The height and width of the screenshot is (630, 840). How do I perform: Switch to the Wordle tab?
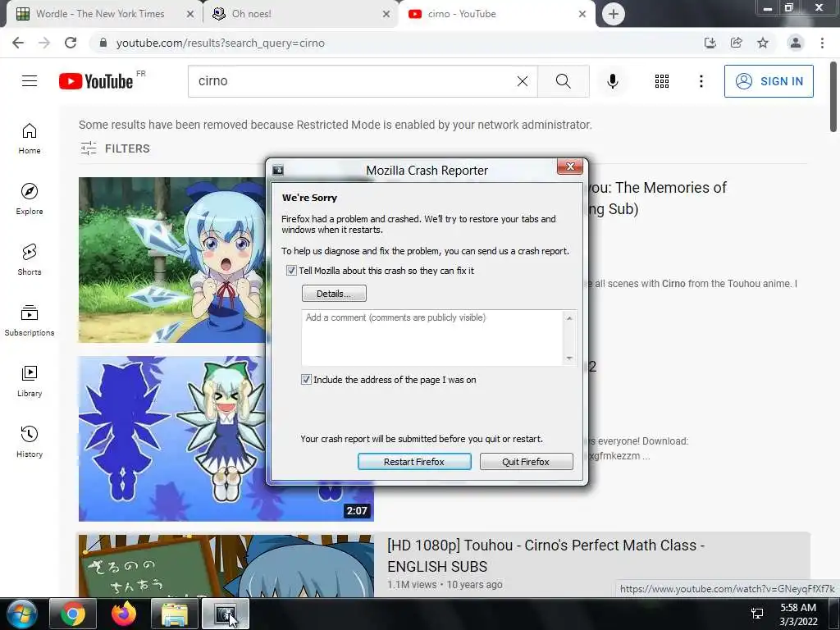(x=100, y=14)
